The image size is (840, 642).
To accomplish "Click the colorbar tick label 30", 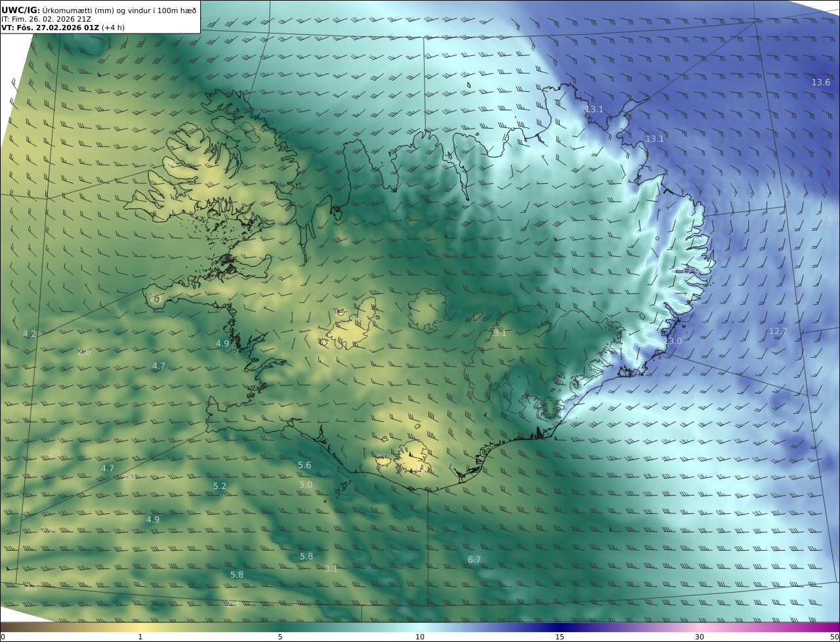I will [700, 637].
